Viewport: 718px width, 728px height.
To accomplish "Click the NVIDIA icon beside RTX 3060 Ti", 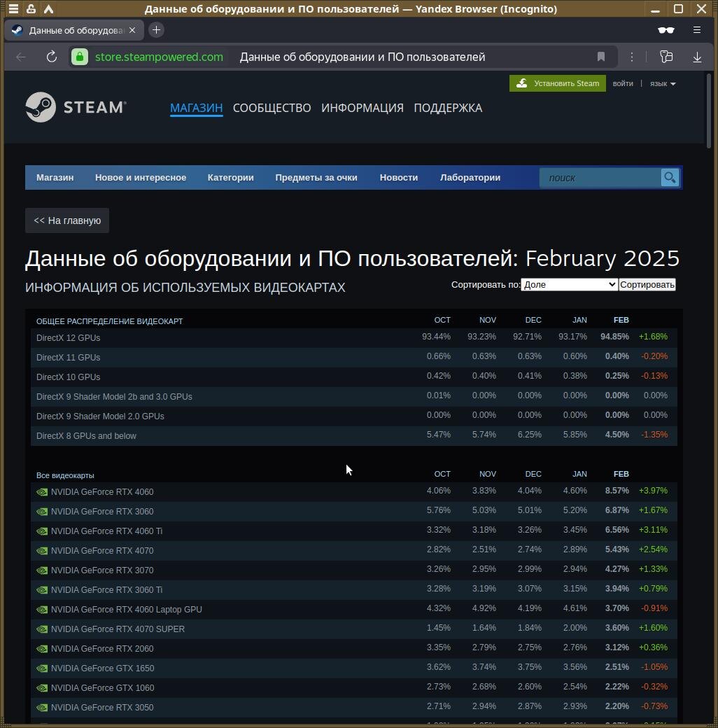I will 42,590.
